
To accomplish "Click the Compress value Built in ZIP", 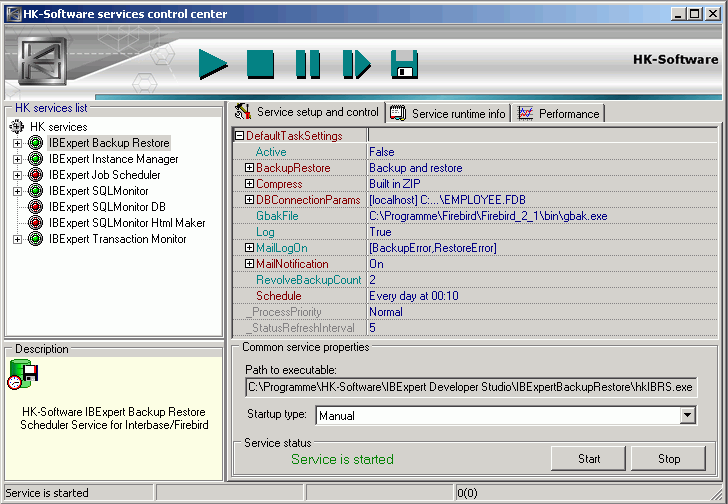I will point(395,184).
